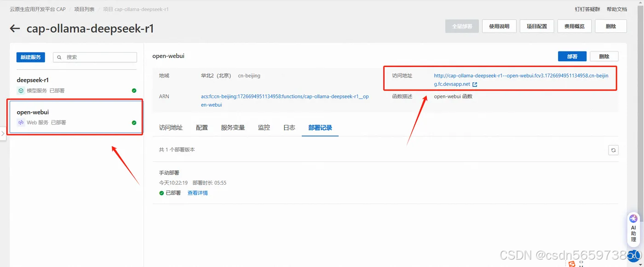
Task: Open 使用说明 usage instructions
Action: tap(499, 26)
